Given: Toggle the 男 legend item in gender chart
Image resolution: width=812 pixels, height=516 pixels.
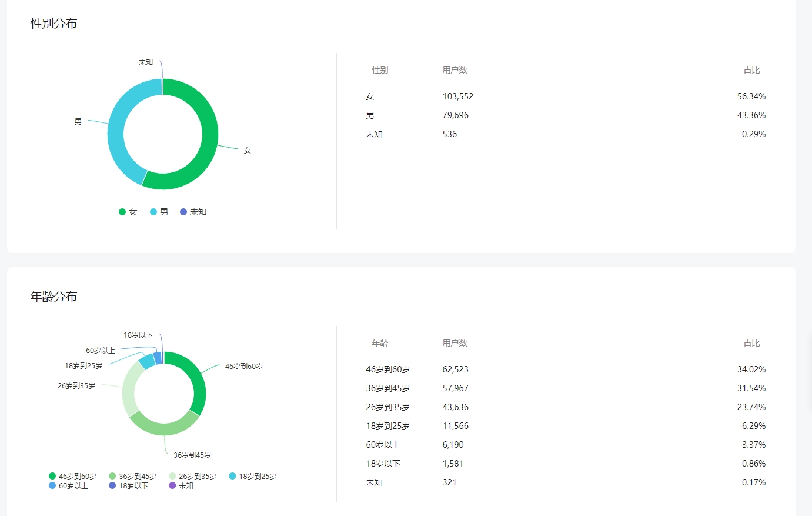Looking at the screenshot, I should (x=159, y=212).
